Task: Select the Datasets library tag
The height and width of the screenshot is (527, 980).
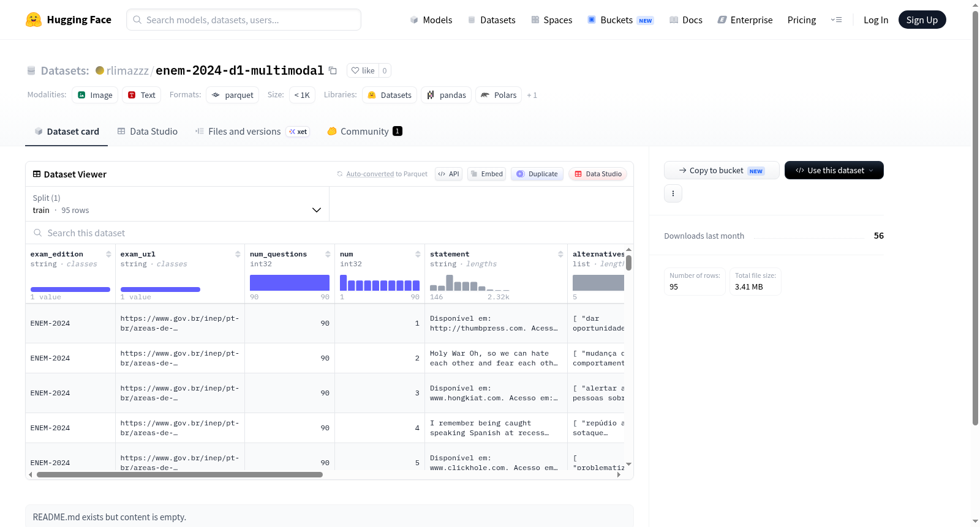Action: (390, 95)
